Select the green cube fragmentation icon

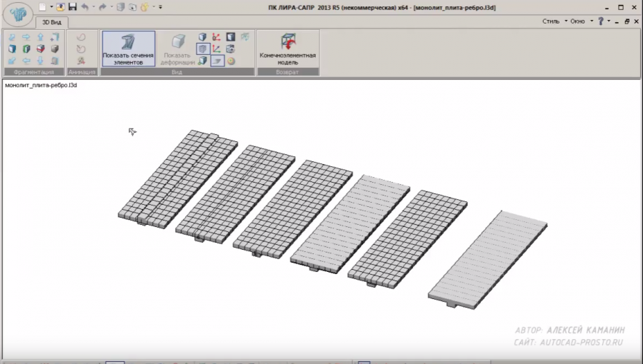point(26,49)
